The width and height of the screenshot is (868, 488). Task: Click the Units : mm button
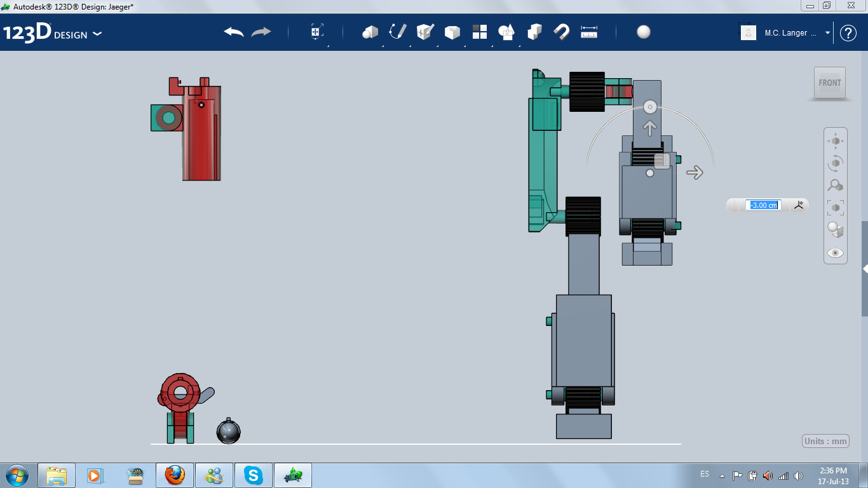pyautogui.click(x=826, y=442)
